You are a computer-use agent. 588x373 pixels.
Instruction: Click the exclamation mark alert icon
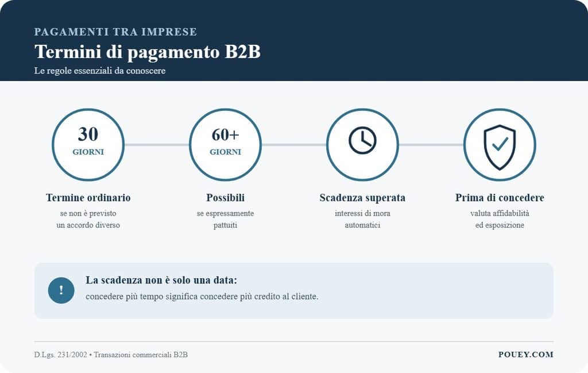point(61,290)
